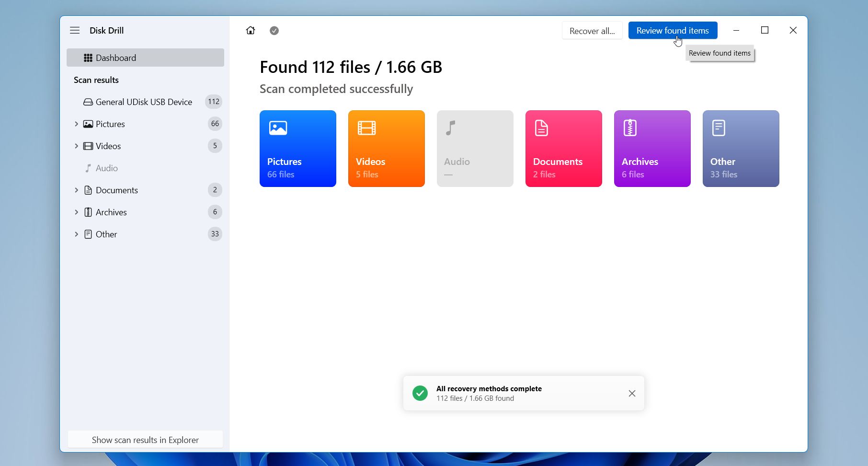Expand the Other sidebar chevron
Screen dimensions: 868x466
click(76, 234)
